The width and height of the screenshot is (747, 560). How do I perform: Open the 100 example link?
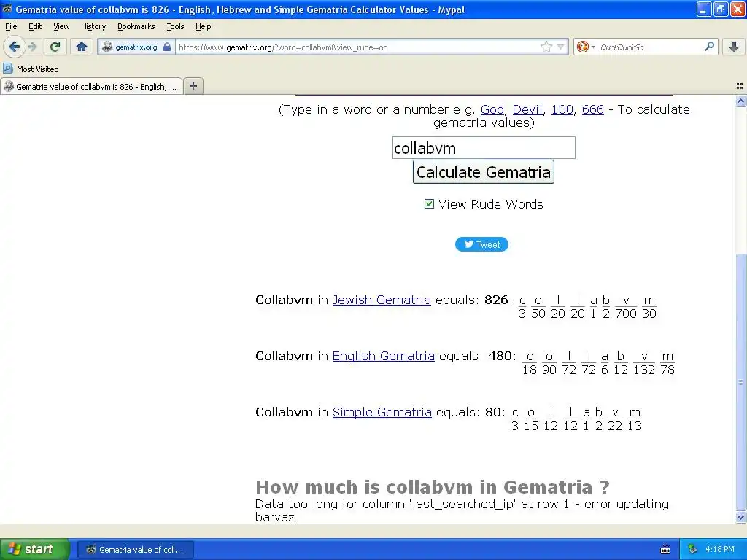pos(562,109)
